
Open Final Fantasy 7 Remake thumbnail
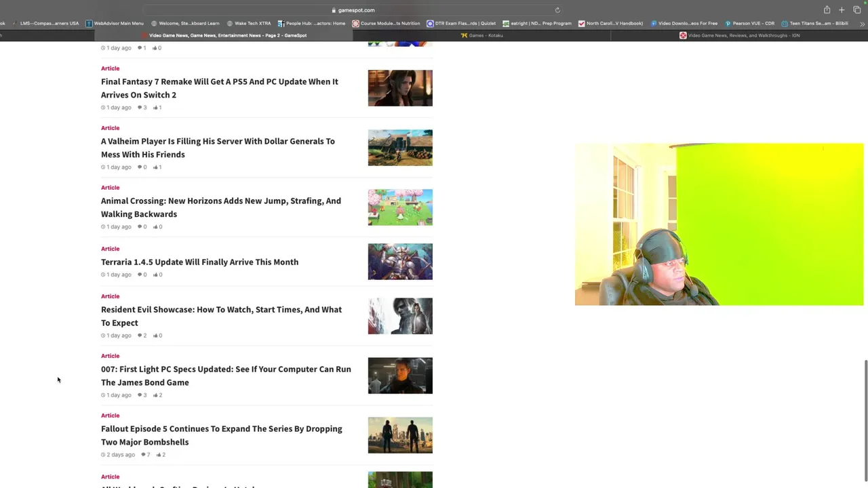(x=400, y=88)
